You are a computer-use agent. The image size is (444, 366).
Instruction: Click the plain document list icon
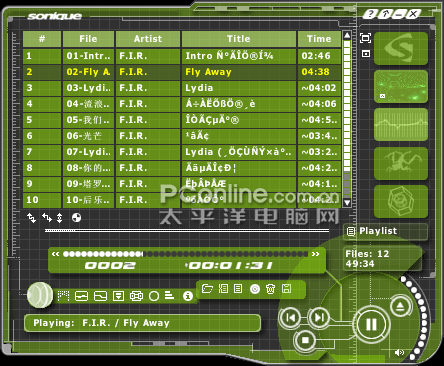[238, 288]
